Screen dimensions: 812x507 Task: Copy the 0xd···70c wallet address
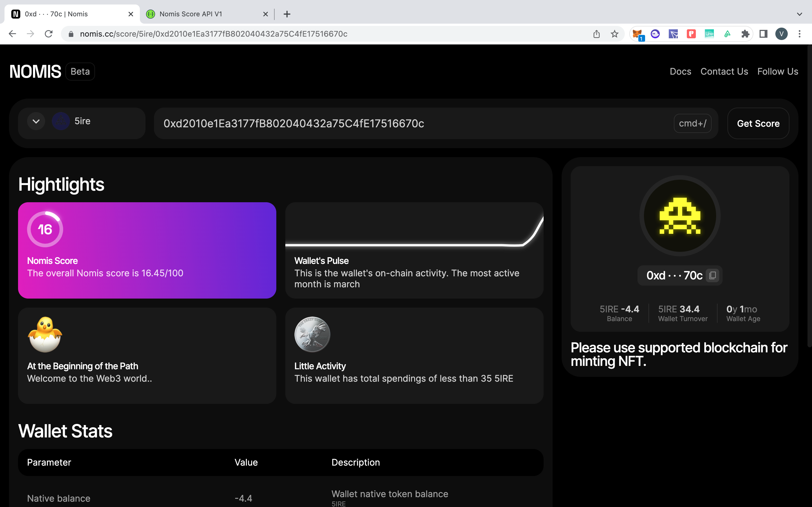tap(712, 275)
